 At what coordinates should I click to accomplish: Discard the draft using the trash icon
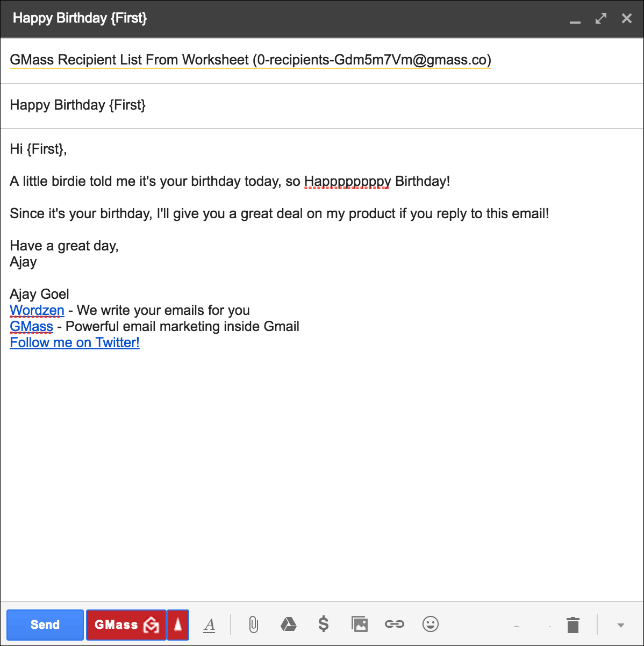pyautogui.click(x=572, y=624)
